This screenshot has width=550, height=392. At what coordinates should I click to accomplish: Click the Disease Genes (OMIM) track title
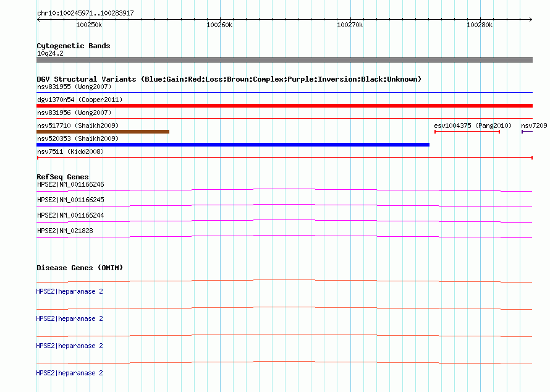pos(80,268)
